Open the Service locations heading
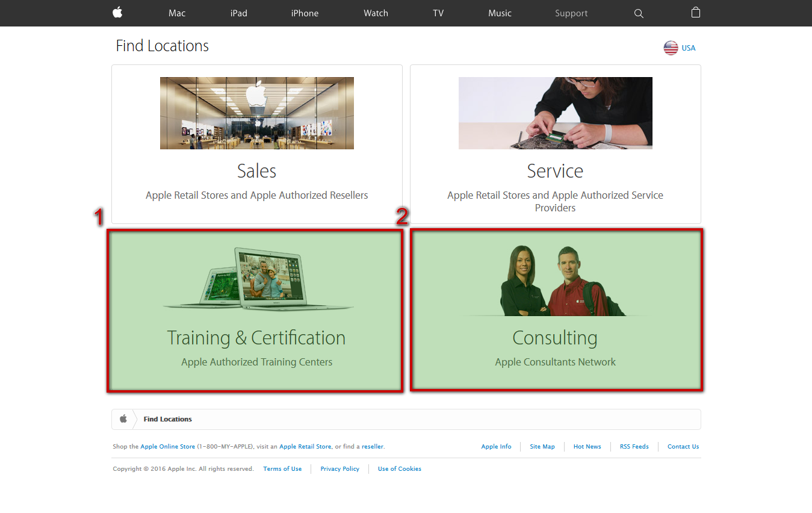This screenshot has width=812, height=513. (555, 171)
